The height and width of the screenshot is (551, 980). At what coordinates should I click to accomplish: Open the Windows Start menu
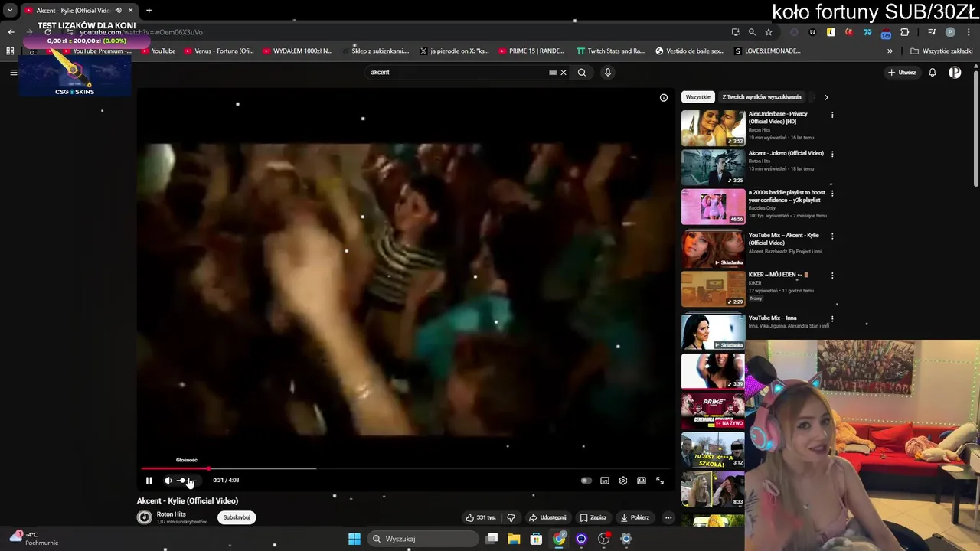[354, 539]
